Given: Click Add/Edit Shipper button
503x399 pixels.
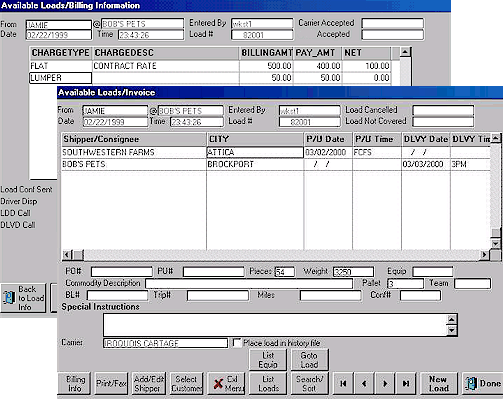Looking at the screenshot, I should click(149, 383).
